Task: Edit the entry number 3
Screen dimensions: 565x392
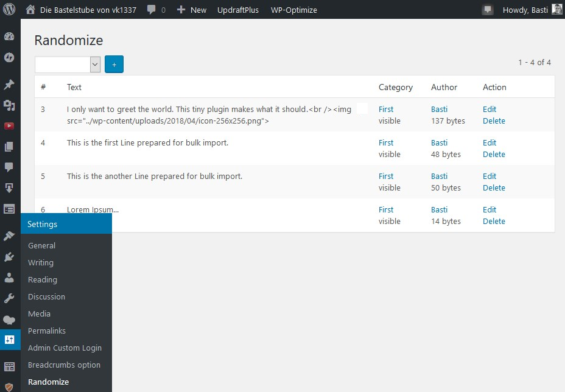Action: click(x=490, y=109)
